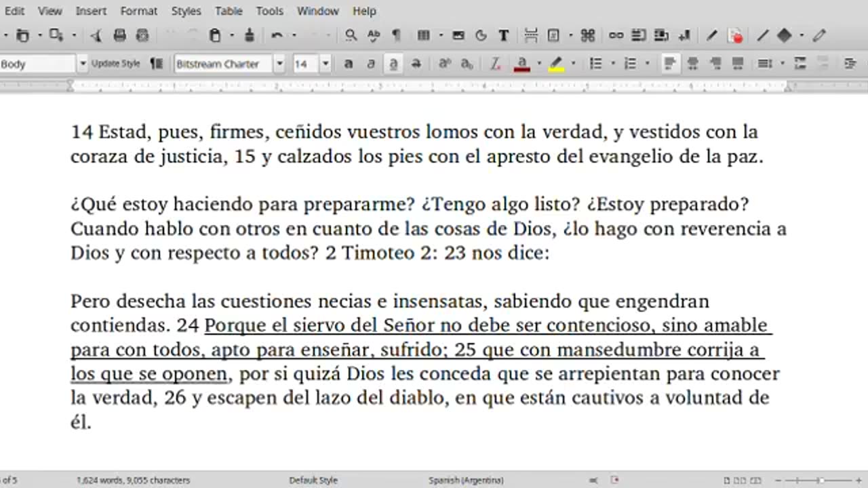Click the Insert Chart icon
Viewport: 868px width, 488px height.
(x=481, y=36)
